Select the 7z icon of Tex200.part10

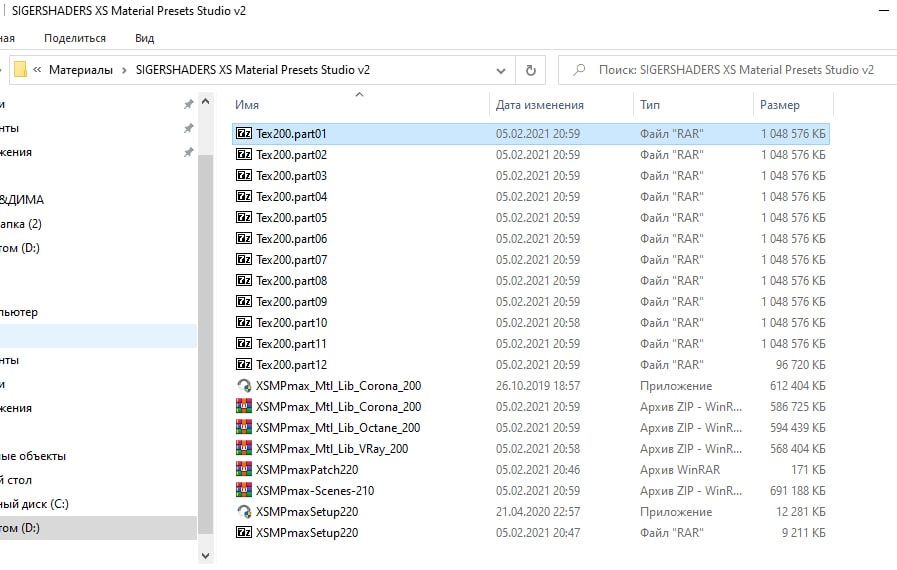[x=244, y=322]
